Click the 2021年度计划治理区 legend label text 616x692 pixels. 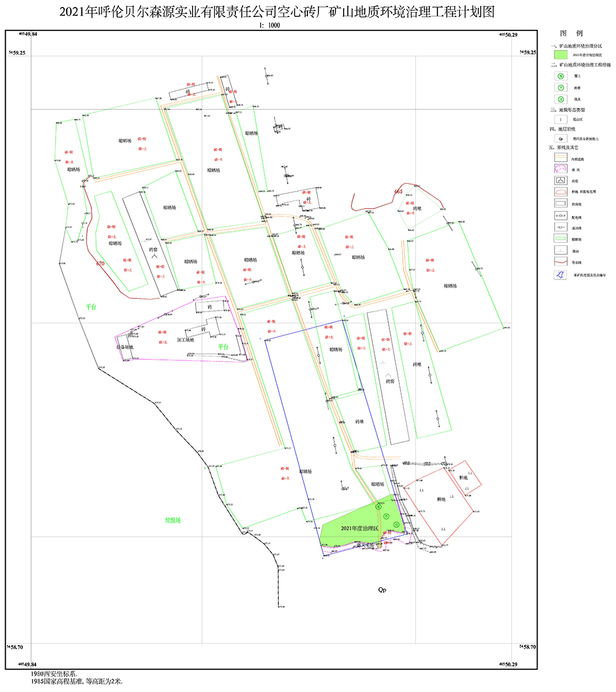coord(587,55)
